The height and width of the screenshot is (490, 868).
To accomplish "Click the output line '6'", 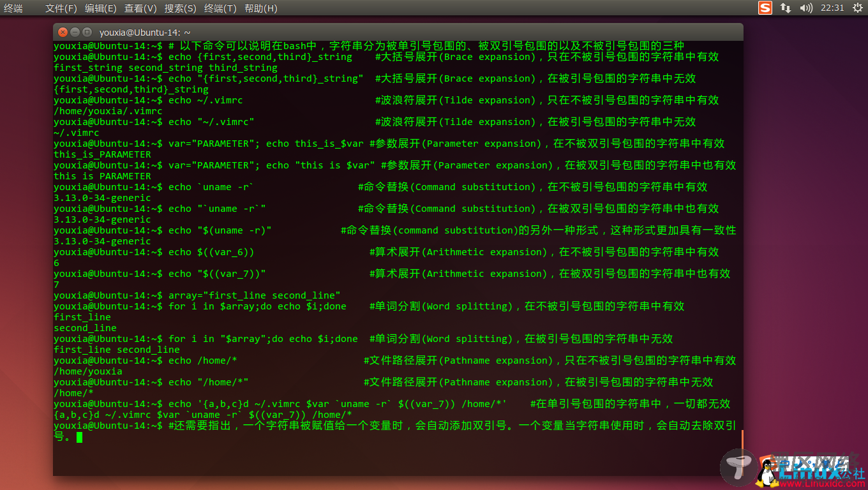I will click(56, 263).
